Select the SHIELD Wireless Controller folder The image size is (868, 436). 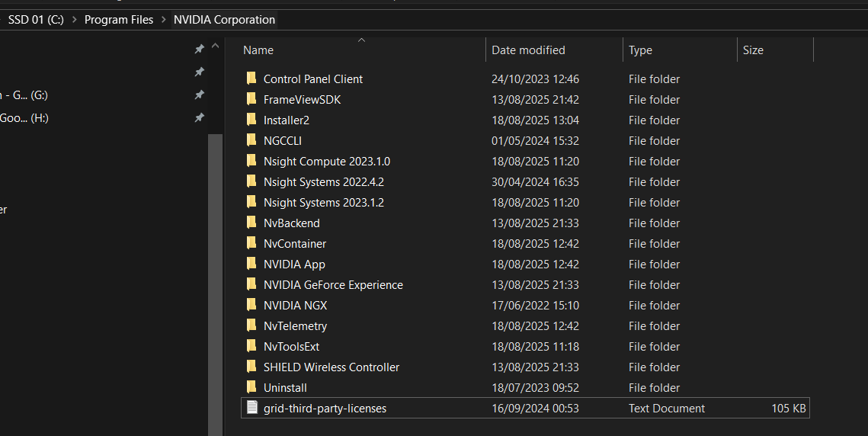click(x=331, y=367)
